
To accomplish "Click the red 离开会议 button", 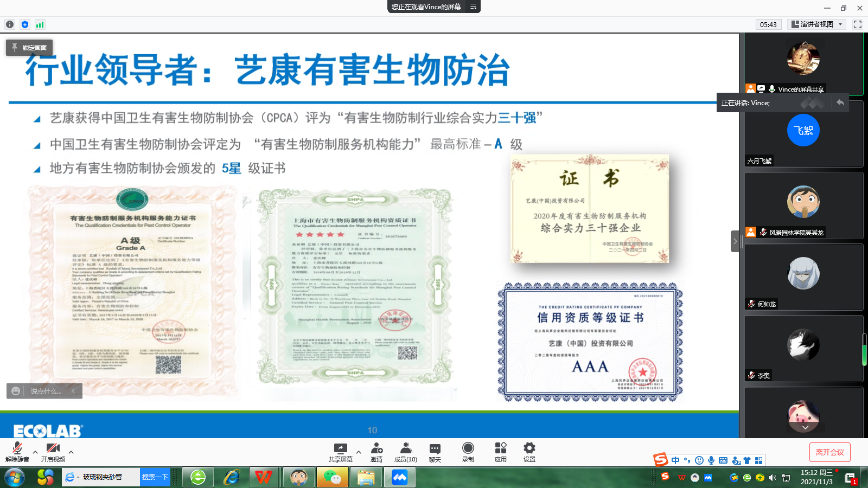I will [x=830, y=452].
